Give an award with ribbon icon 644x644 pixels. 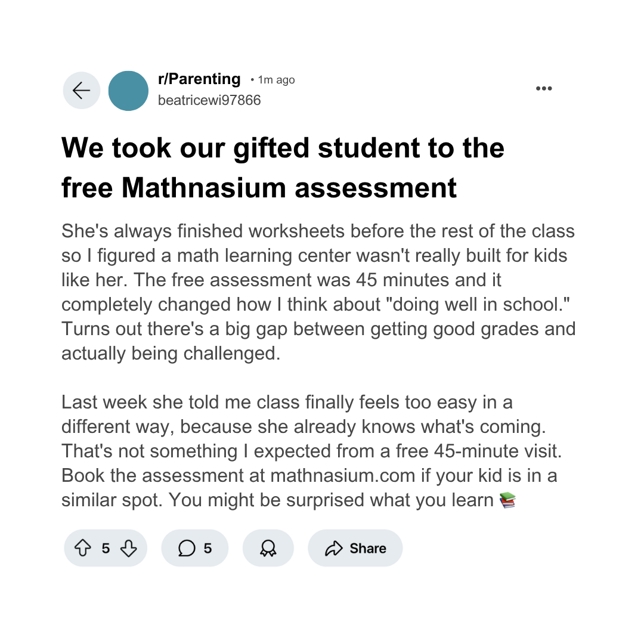(268, 548)
